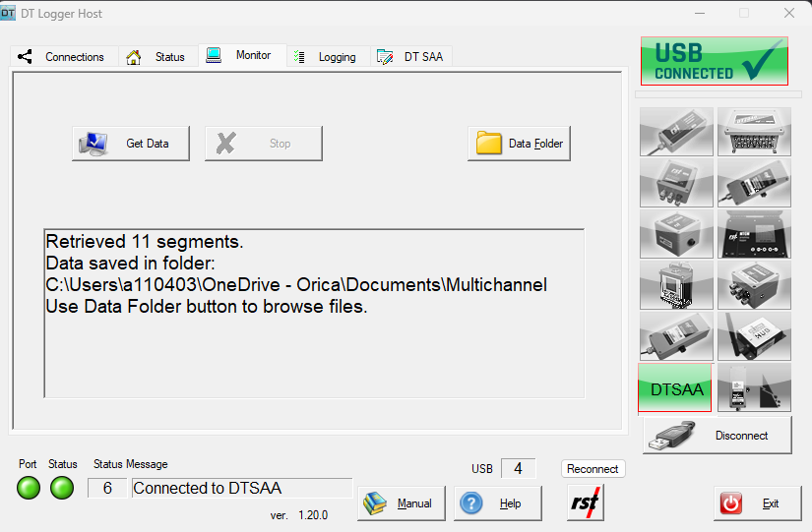The width and height of the screenshot is (812, 532).
Task: Open the Manual
Action: pyautogui.click(x=402, y=503)
